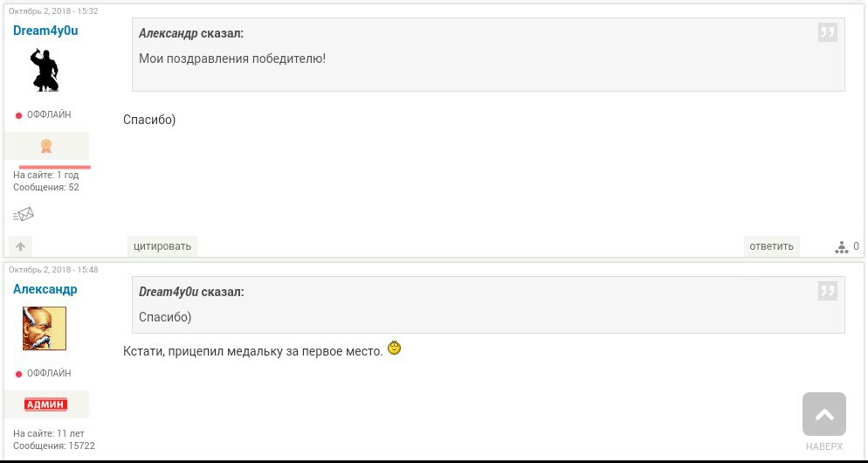Click the ответить button
Viewport: 868px width, 463px height.
click(771, 246)
